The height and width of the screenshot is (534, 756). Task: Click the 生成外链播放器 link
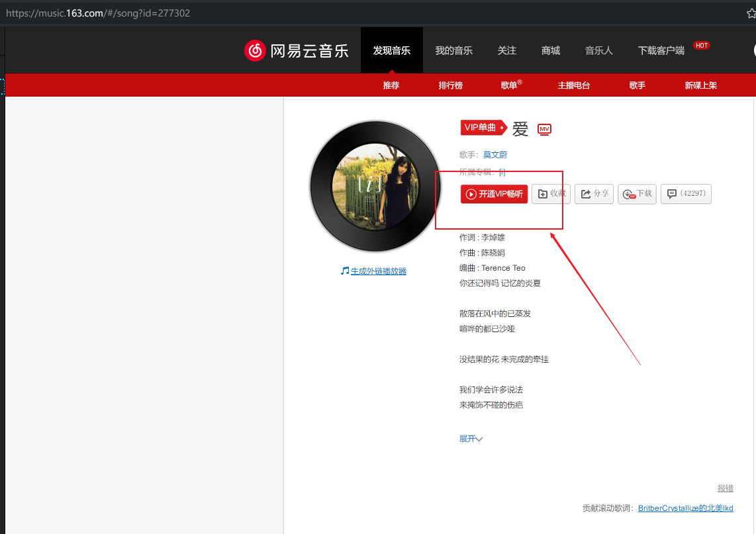(x=379, y=271)
